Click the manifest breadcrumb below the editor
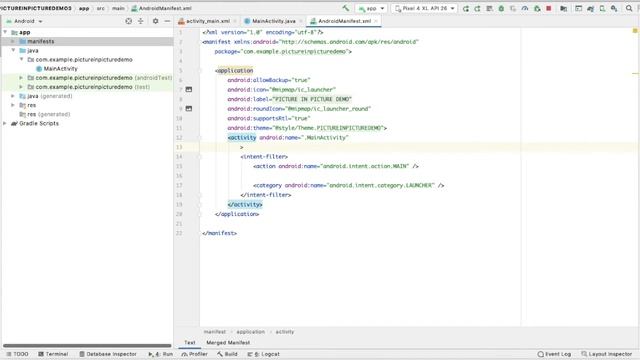Viewport: 640px width, 360px height. click(215, 332)
